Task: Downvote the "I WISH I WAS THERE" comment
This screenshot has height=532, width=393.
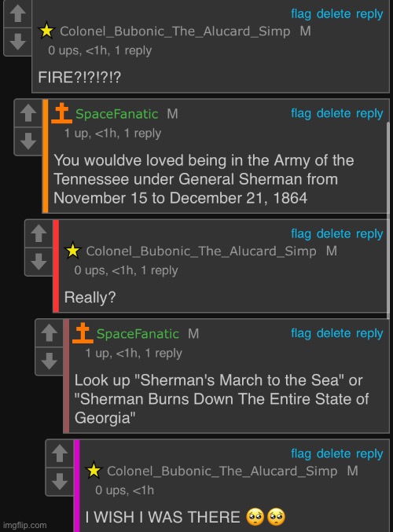Action: [60, 482]
